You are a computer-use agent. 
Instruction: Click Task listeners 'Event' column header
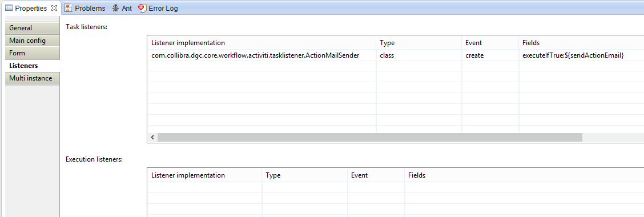click(490, 43)
